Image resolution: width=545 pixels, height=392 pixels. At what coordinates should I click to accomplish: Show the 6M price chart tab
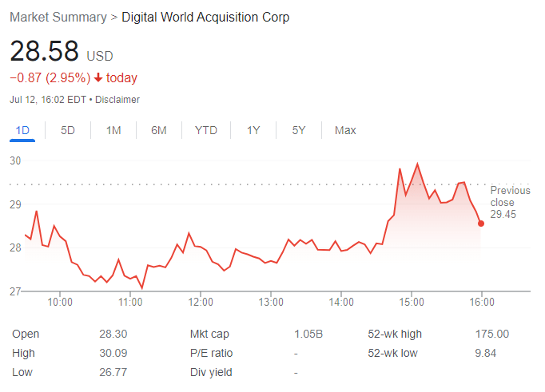click(x=159, y=130)
